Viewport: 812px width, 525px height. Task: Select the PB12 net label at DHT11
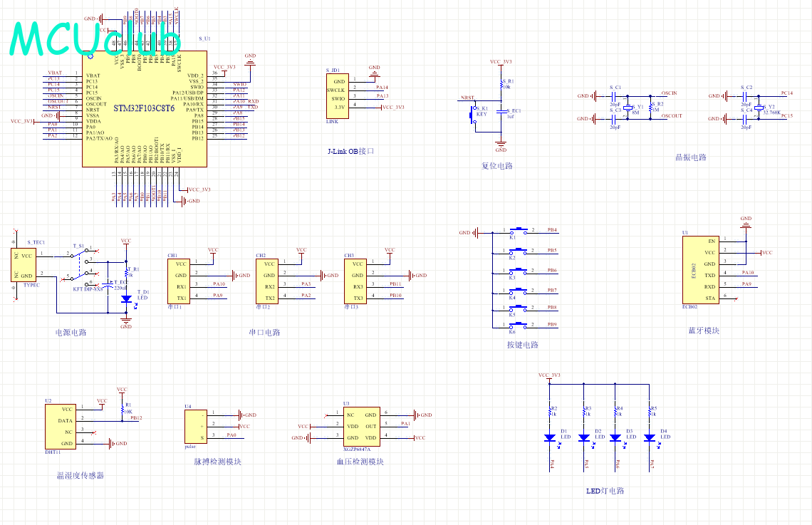point(136,418)
